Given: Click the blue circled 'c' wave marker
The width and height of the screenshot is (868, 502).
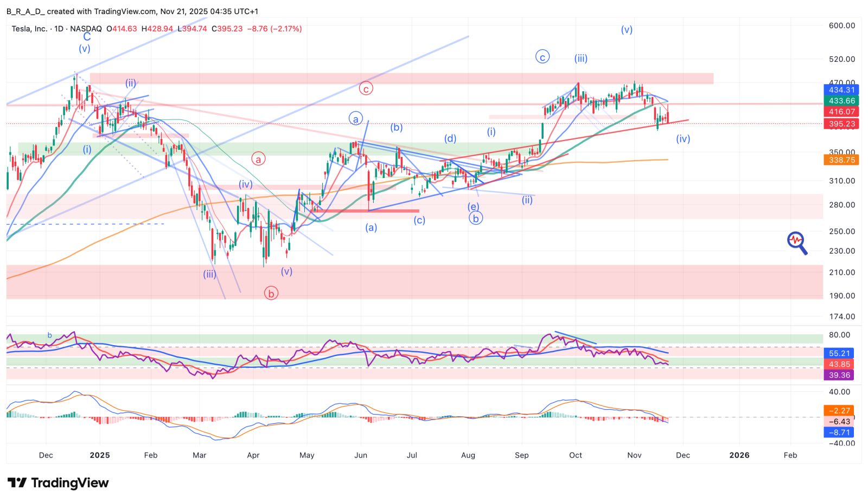Looking at the screenshot, I should click(x=542, y=57).
